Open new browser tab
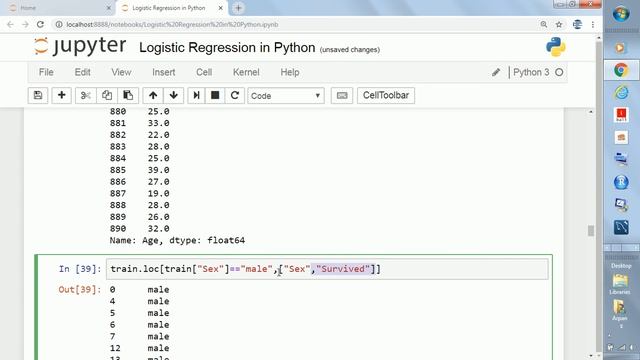Image resolution: width=640 pixels, height=360 pixels. click(x=238, y=8)
